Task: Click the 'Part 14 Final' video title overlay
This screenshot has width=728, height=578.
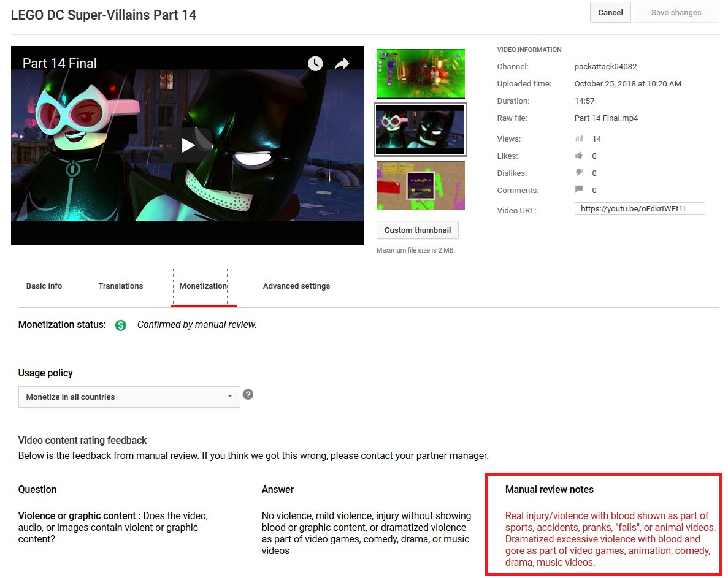Action: point(59,63)
